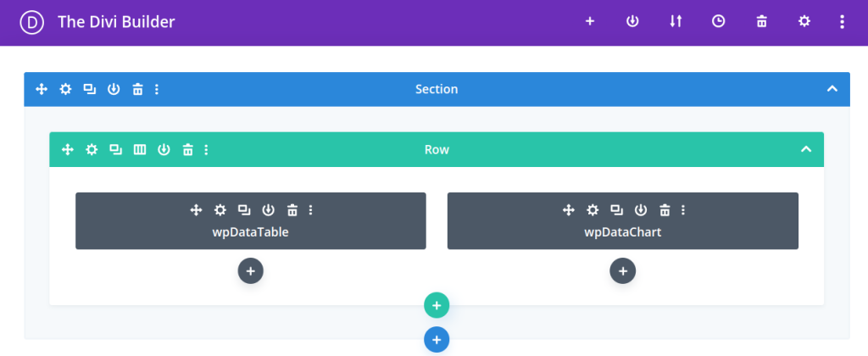The width and height of the screenshot is (868, 356).
Task: Clear layout with top bar trash icon
Action: tap(762, 21)
